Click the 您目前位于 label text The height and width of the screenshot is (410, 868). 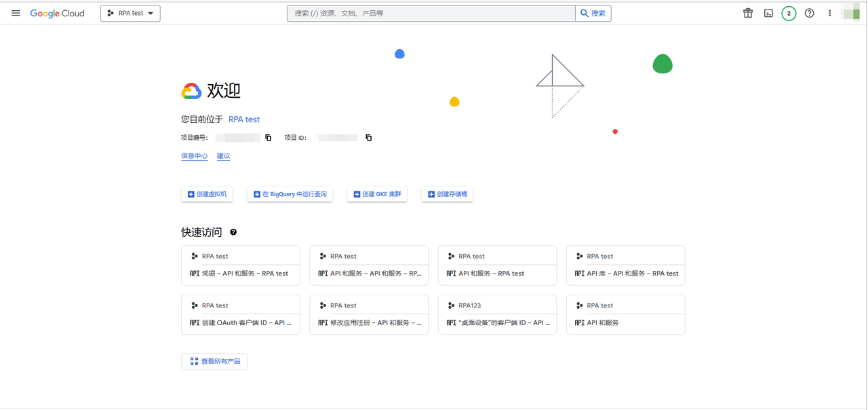(202, 119)
